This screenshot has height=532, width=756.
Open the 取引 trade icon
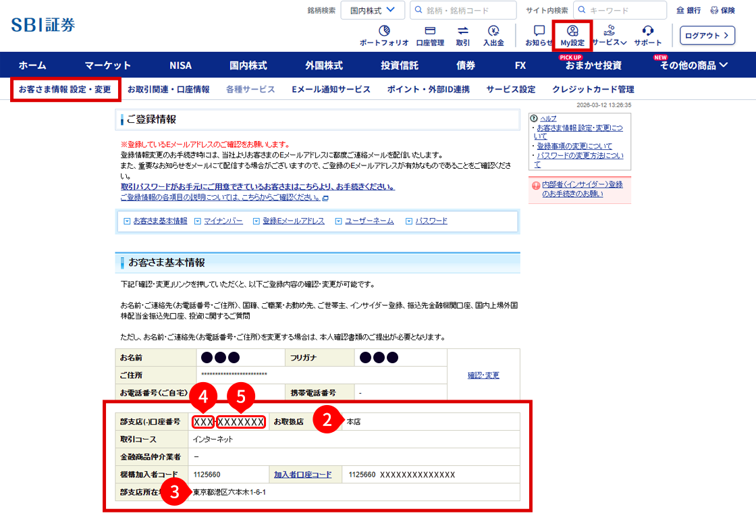tap(462, 36)
